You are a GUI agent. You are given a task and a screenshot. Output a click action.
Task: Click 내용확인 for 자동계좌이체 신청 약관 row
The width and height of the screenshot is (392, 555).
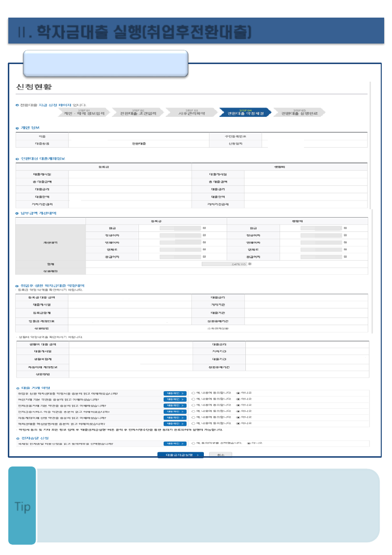click(175, 417)
